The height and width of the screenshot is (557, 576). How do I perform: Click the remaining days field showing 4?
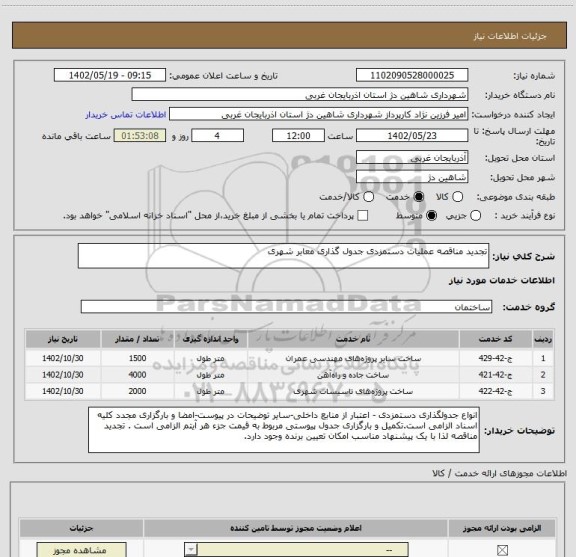(x=217, y=136)
